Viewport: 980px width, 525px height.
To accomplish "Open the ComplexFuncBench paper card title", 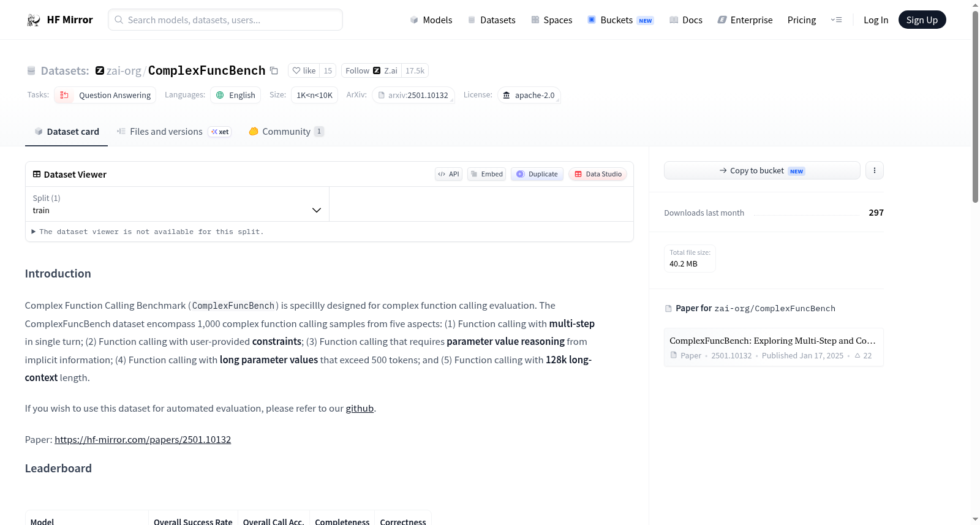I will click(x=773, y=341).
